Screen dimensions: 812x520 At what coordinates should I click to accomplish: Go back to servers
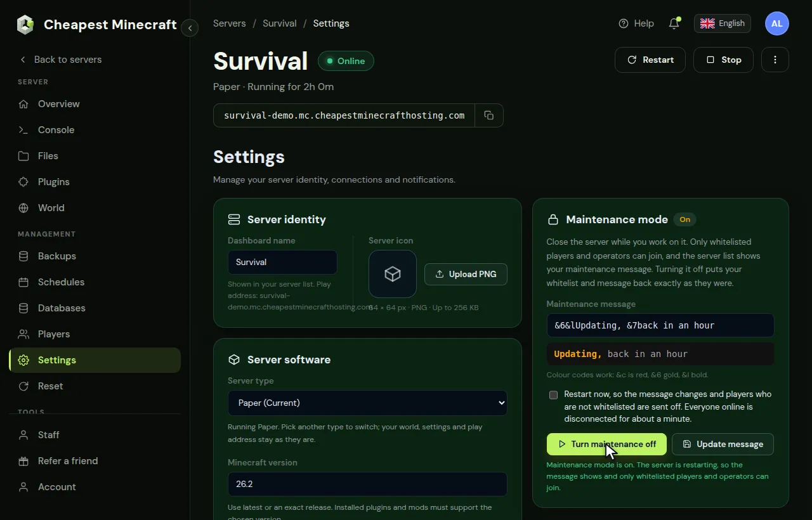60,59
